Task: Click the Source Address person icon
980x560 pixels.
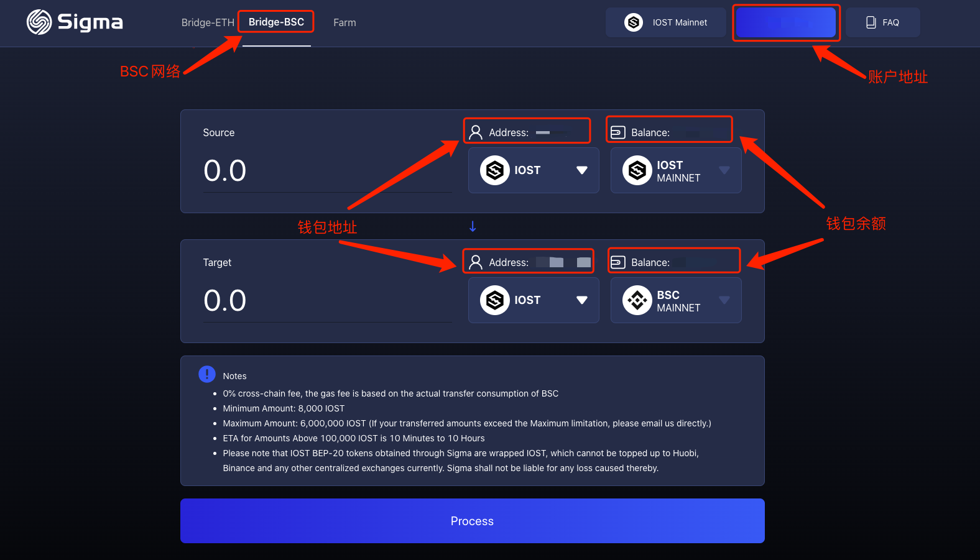Action: [476, 132]
